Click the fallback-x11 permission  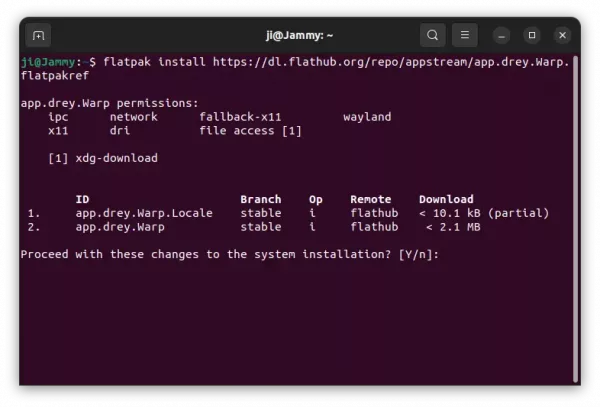pos(240,117)
